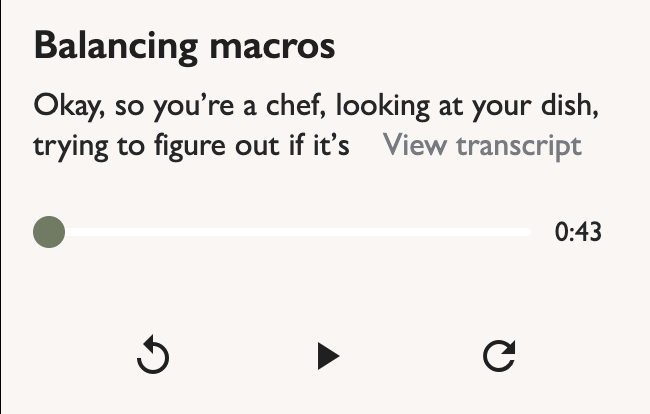Click the skip forward clockwise arrow icon

[x=499, y=356]
